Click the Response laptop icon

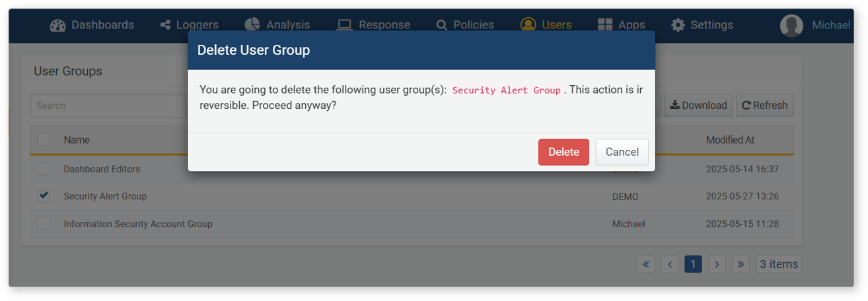pyautogui.click(x=344, y=25)
